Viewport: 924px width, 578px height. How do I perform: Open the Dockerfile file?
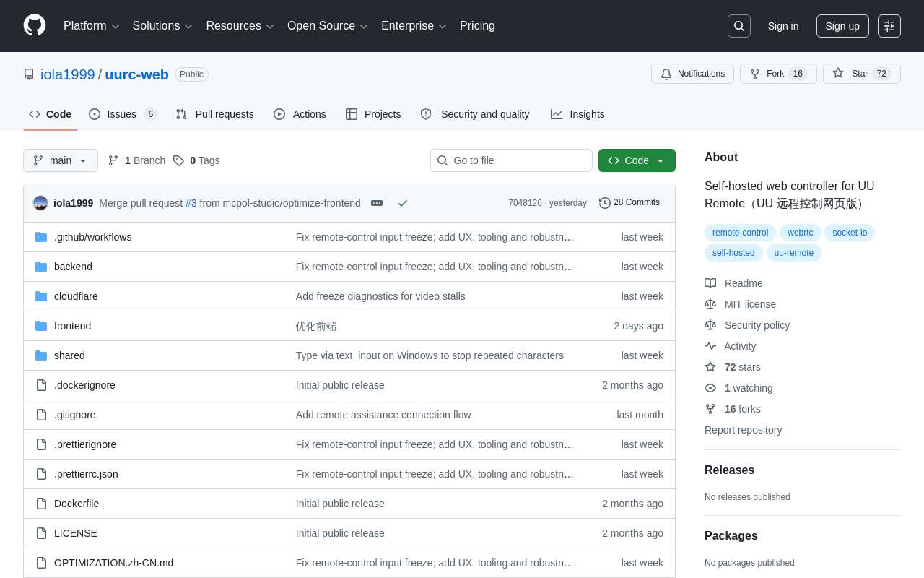[x=77, y=504]
